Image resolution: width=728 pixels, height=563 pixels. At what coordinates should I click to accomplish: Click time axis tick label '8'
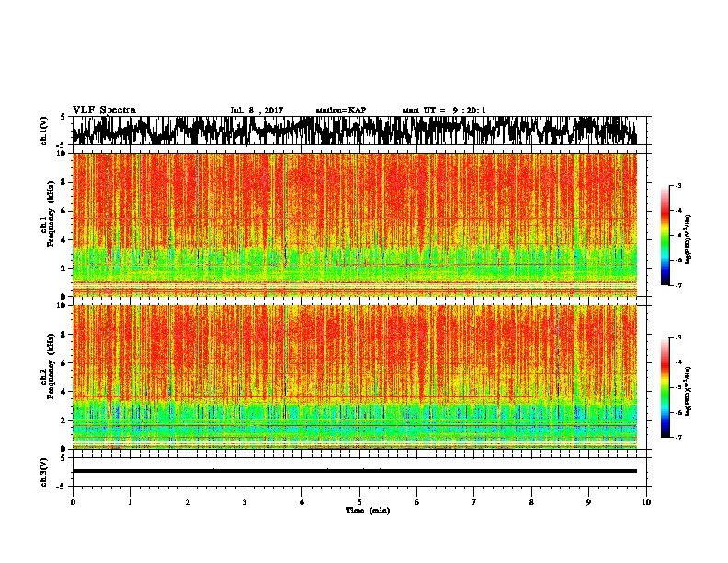tap(531, 502)
